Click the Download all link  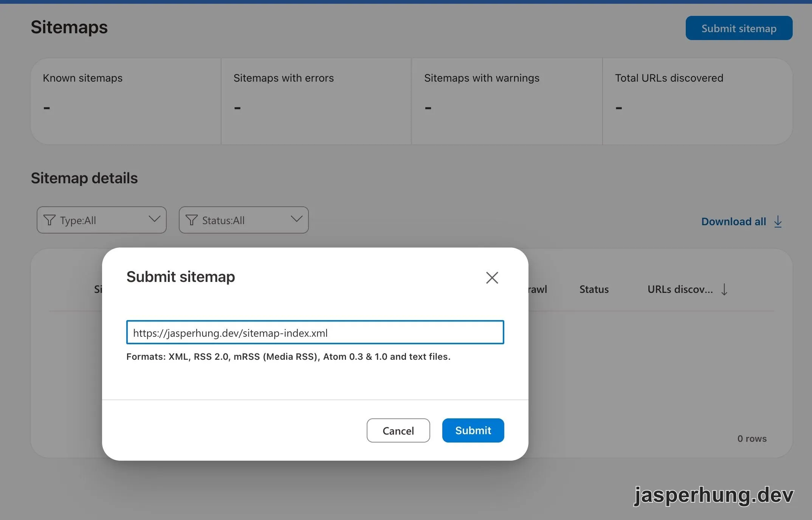733,221
